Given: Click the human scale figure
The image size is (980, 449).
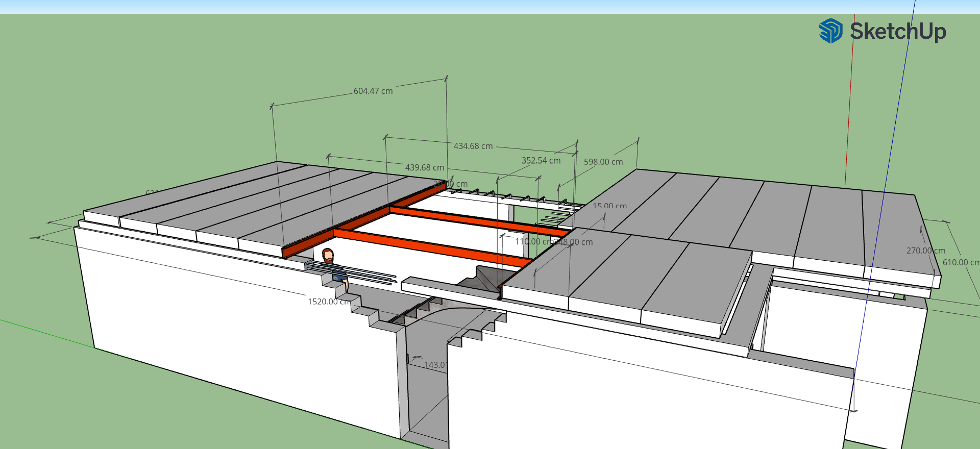Looking at the screenshot, I should pyautogui.click(x=334, y=268).
